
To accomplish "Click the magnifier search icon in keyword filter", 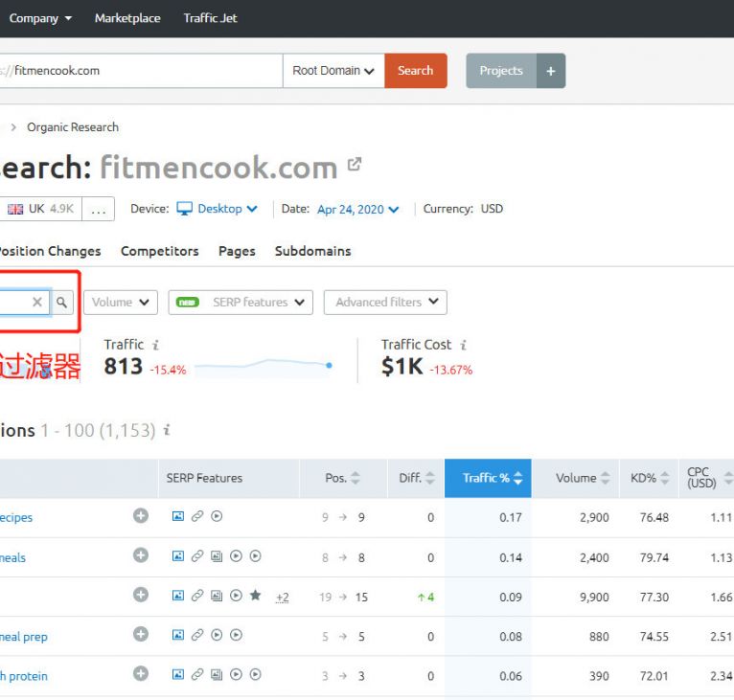I will 62,303.
